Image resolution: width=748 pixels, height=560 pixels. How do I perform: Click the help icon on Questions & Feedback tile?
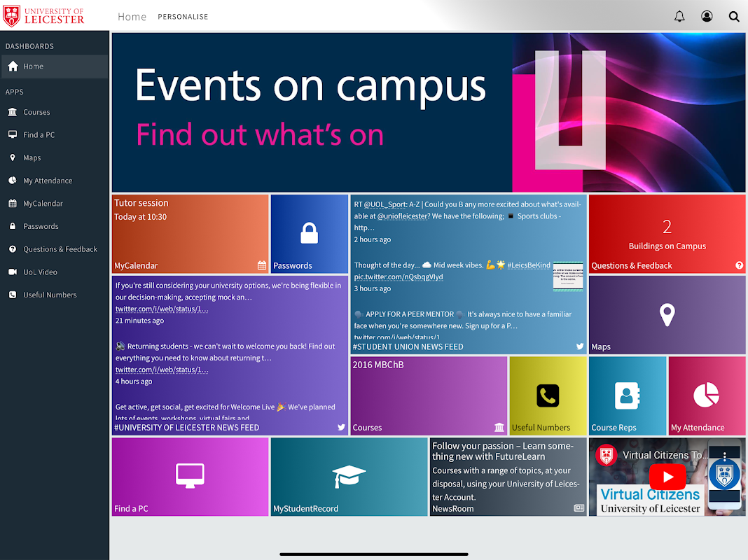(x=739, y=265)
